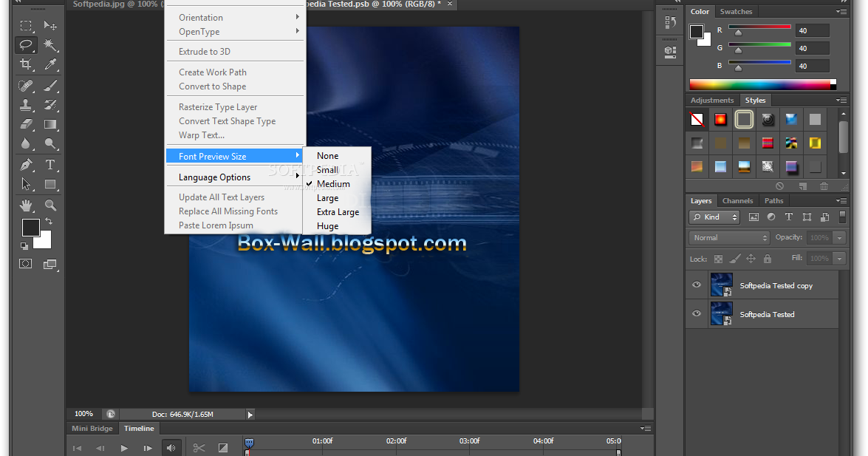Viewport: 868px width, 456px height.
Task: Switch to the Paths tab
Action: pos(773,200)
